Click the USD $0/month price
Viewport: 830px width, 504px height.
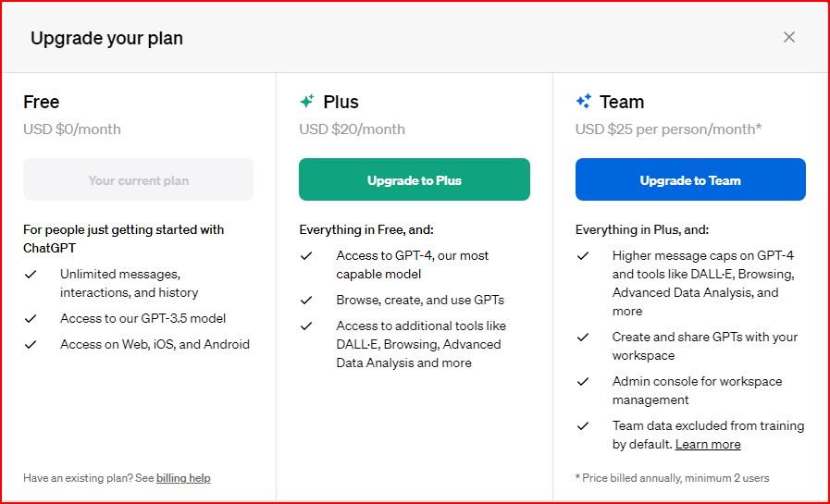pyautogui.click(x=72, y=129)
